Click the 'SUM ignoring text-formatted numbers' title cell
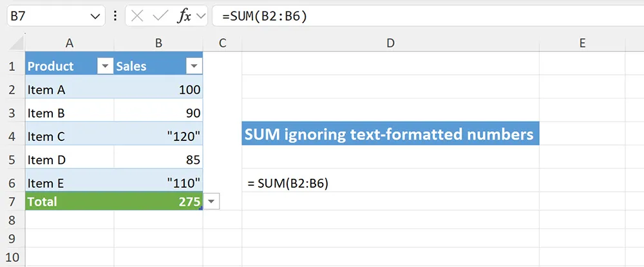644x267 pixels. tap(390, 134)
